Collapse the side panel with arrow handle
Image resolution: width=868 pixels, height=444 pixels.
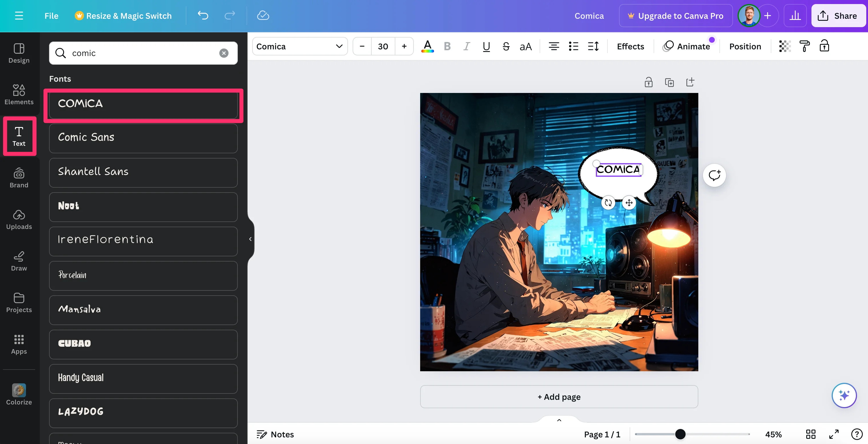[250, 239]
